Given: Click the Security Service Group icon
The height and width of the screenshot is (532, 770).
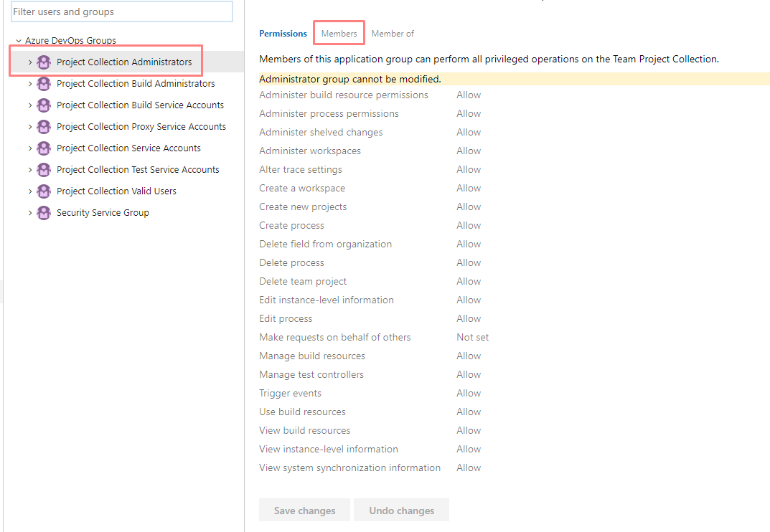Looking at the screenshot, I should click(44, 213).
